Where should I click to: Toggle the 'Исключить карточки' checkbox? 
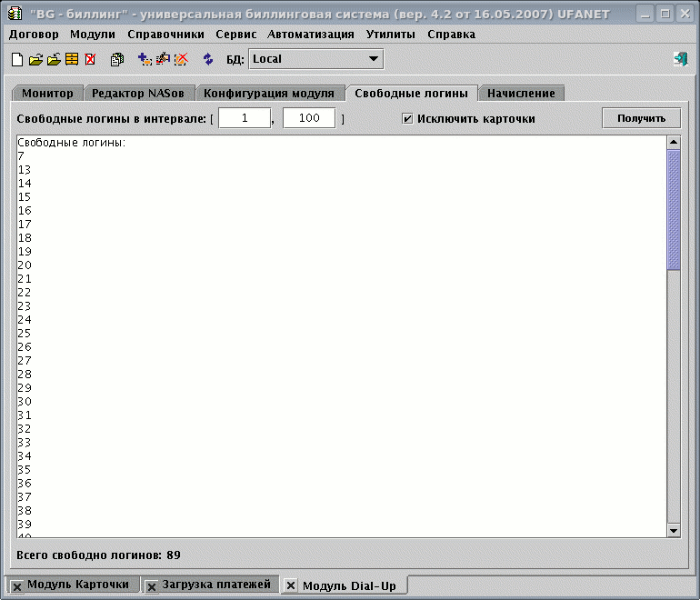pyautogui.click(x=408, y=118)
